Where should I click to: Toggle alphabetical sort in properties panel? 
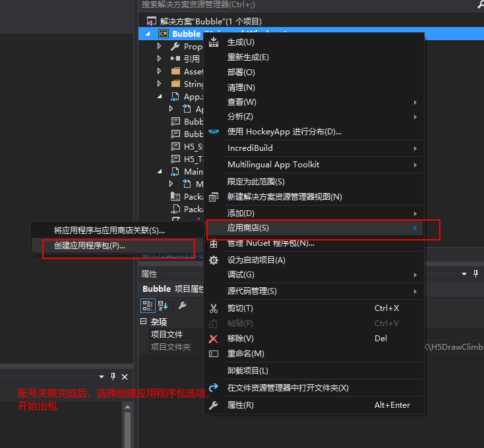tap(162, 306)
